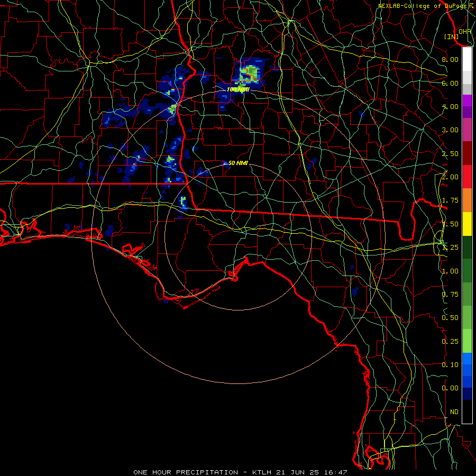Select the darkest green legend swatch
Viewport: 476px width, 476px height.
click(x=467, y=247)
